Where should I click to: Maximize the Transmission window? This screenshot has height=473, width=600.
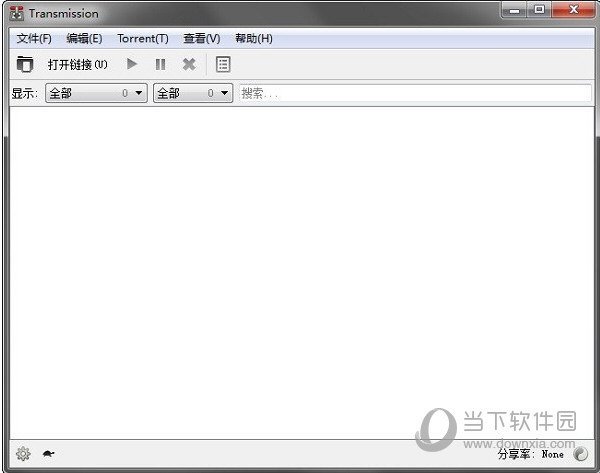539,10
